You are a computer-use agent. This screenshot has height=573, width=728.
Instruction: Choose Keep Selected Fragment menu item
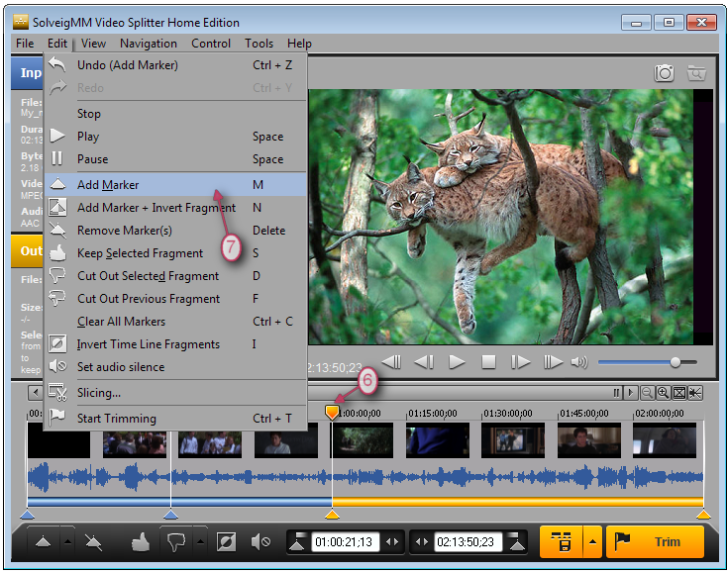pyautogui.click(x=175, y=253)
